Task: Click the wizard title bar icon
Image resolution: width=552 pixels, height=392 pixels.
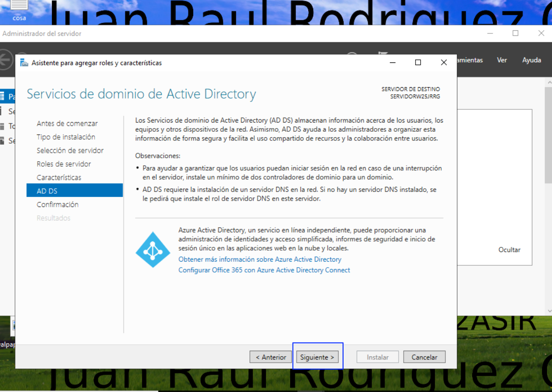Action: point(24,63)
